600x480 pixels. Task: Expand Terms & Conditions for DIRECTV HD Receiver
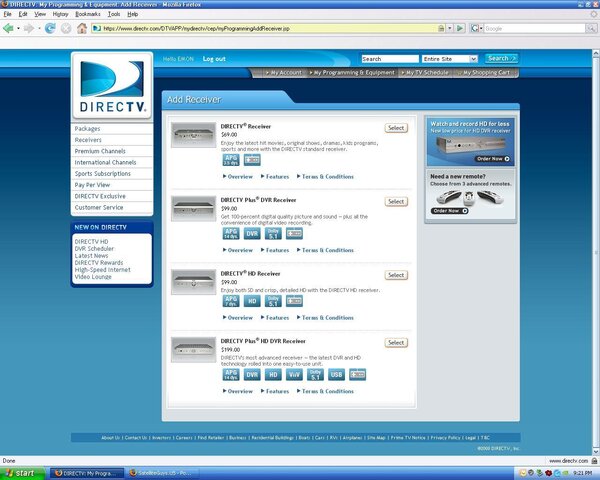(x=325, y=318)
